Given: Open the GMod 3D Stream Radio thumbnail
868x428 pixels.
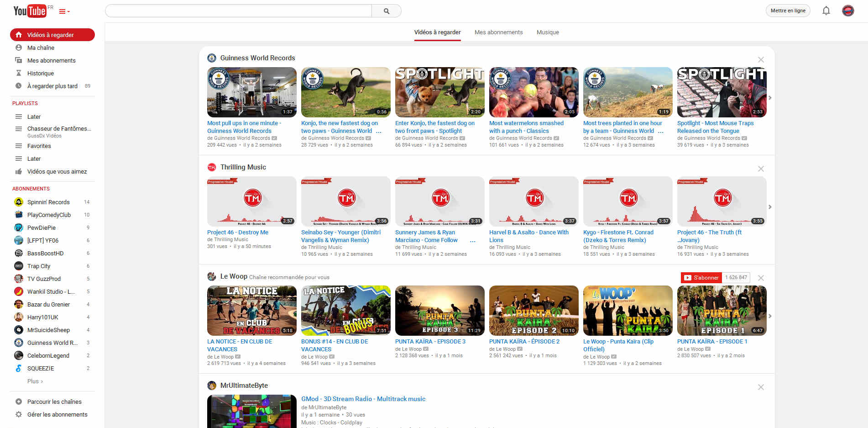Looking at the screenshot, I should pyautogui.click(x=252, y=411).
